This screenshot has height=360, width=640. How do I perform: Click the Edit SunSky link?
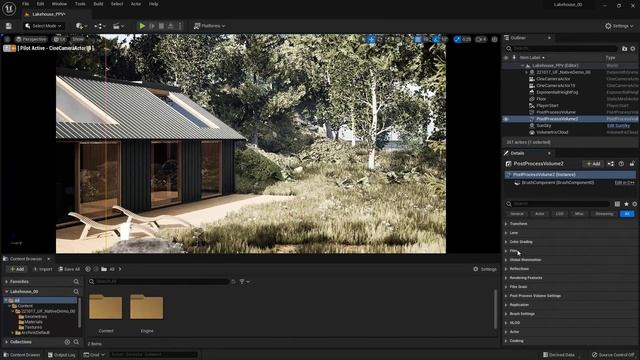(x=618, y=126)
